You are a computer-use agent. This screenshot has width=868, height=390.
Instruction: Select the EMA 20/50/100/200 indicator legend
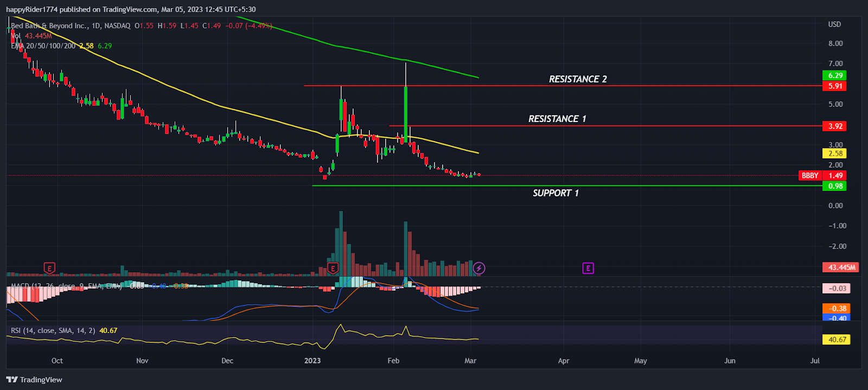43,46
